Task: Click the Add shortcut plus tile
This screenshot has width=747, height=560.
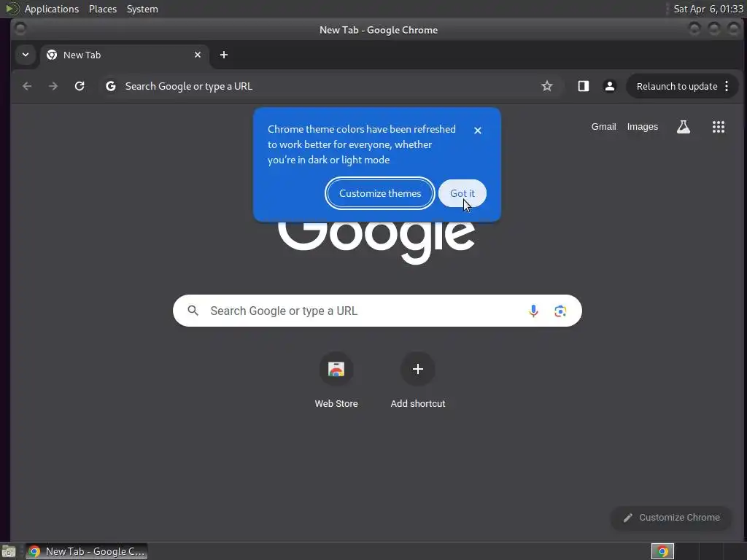Action: click(x=418, y=369)
